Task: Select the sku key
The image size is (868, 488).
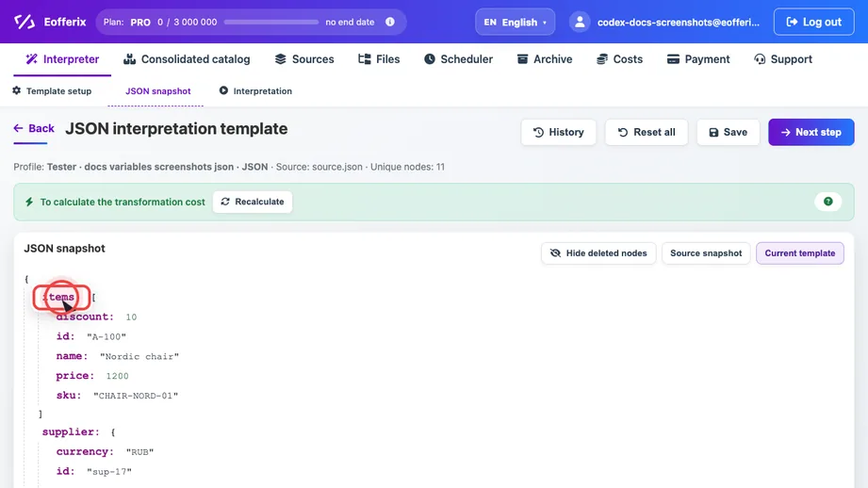Action: 68,395
